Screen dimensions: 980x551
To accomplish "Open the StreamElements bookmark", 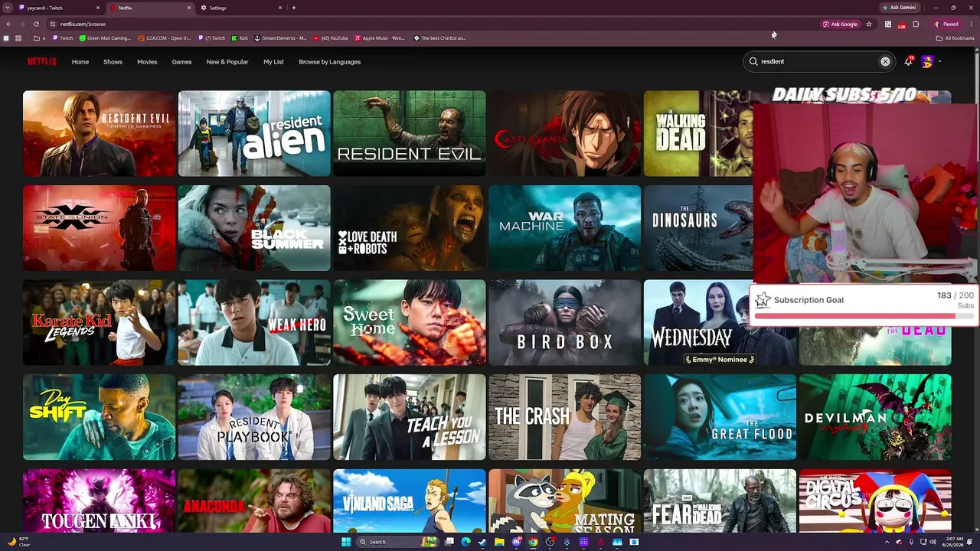I will (x=280, y=38).
